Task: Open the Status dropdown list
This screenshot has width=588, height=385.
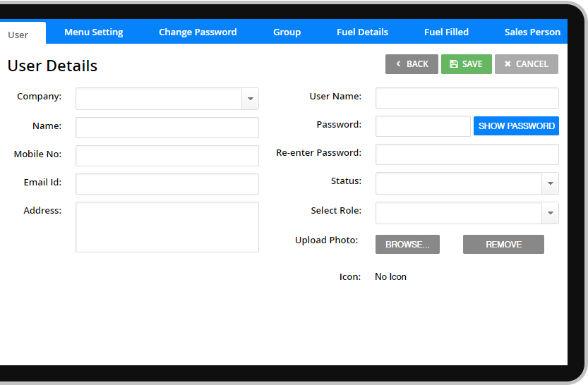Action: pyautogui.click(x=550, y=184)
